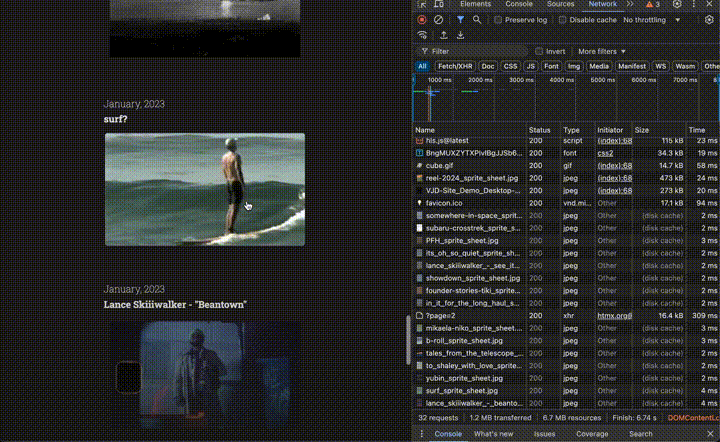
Task: Expand the More filters dropdown
Action: 602,51
